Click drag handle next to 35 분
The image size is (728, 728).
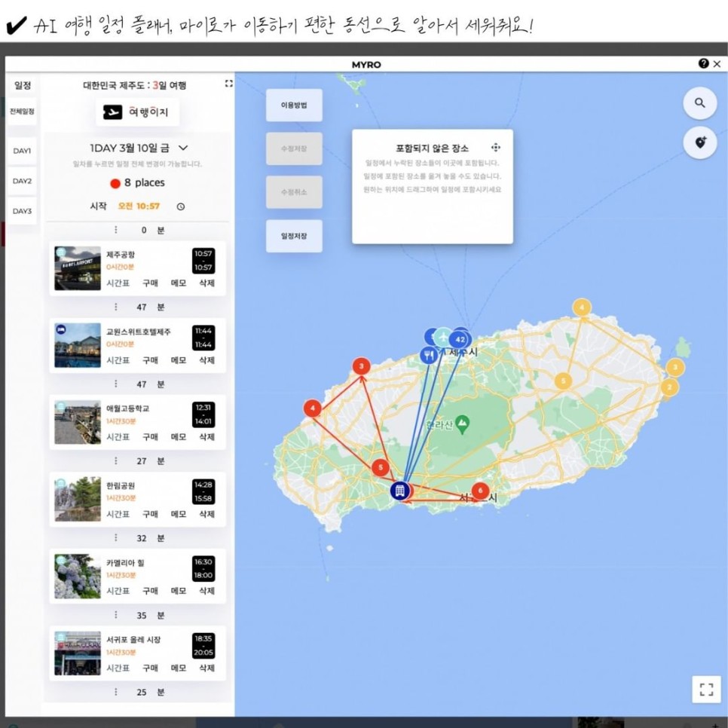coord(115,615)
